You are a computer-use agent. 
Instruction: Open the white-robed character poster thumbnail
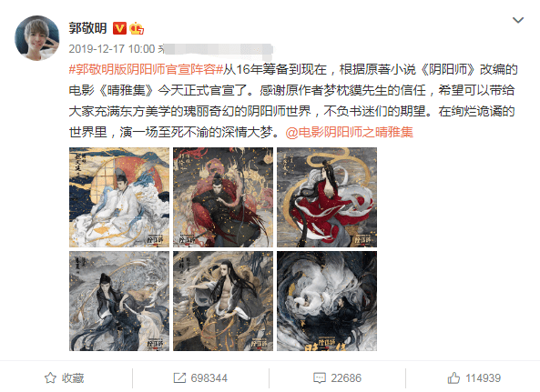(119, 197)
